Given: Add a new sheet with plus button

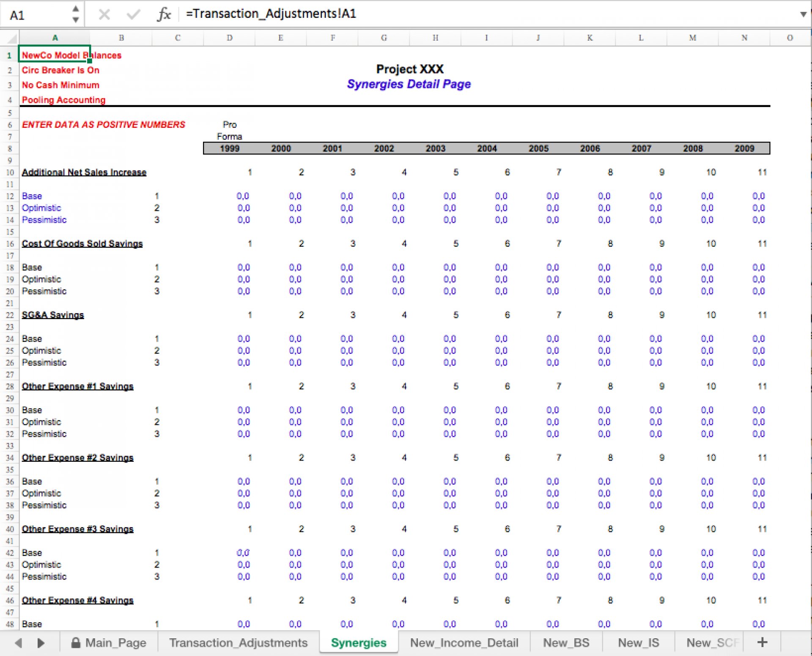Looking at the screenshot, I should pos(762,642).
